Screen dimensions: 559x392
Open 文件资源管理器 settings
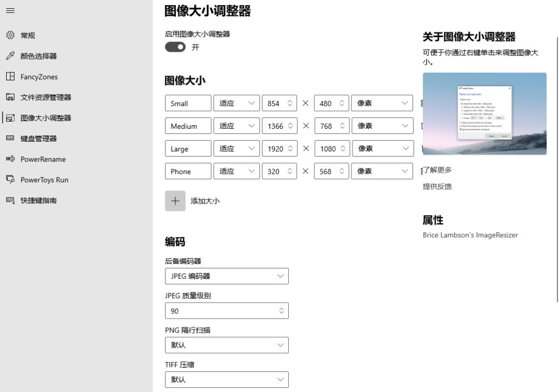pyautogui.click(x=48, y=97)
